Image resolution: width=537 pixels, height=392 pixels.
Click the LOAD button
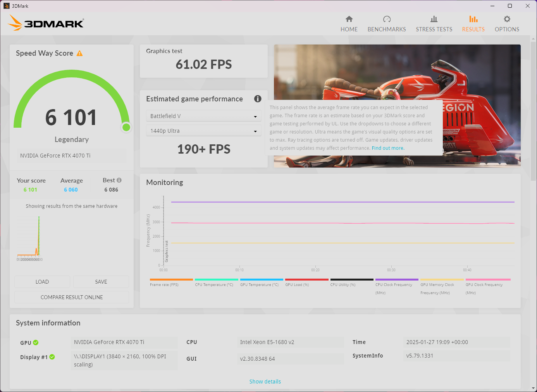(42, 282)
